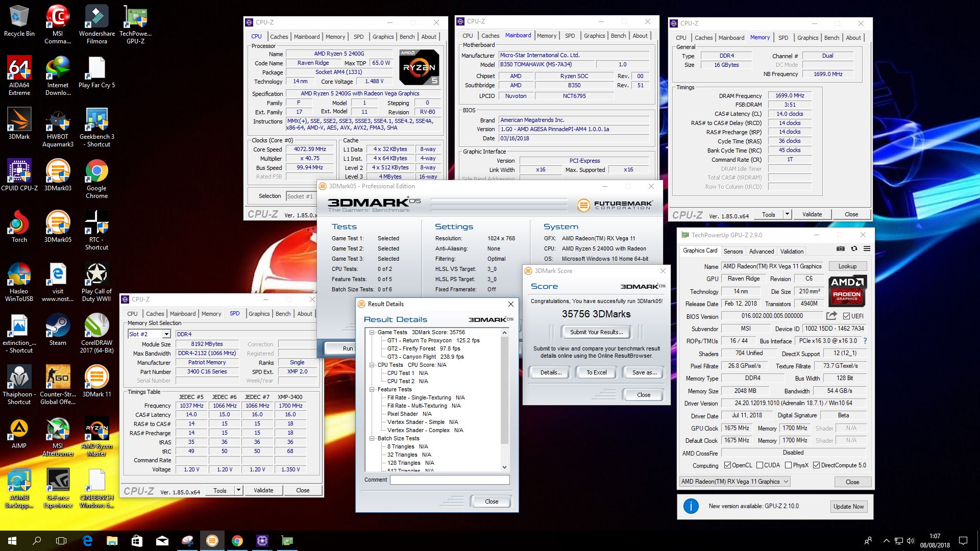The image size is (980, 551).
Task: Open Validation tab in GPU-Z
Action: pos(792,252)
